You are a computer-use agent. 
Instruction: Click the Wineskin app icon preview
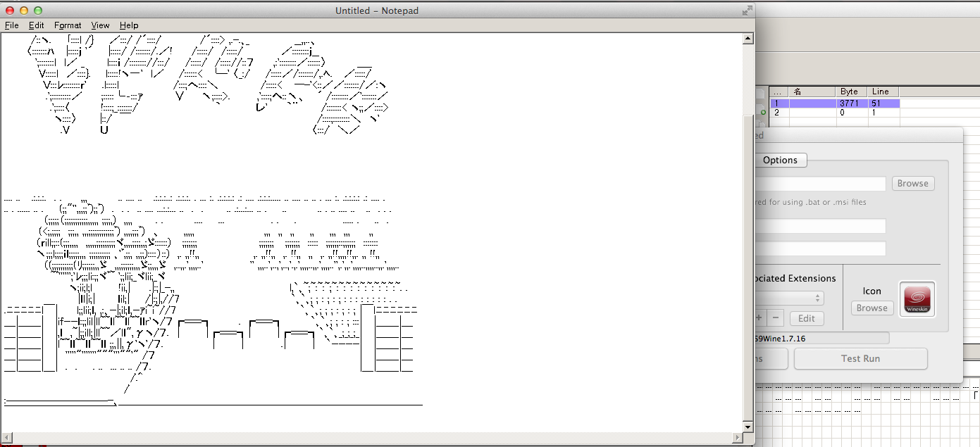coord(917,300)
